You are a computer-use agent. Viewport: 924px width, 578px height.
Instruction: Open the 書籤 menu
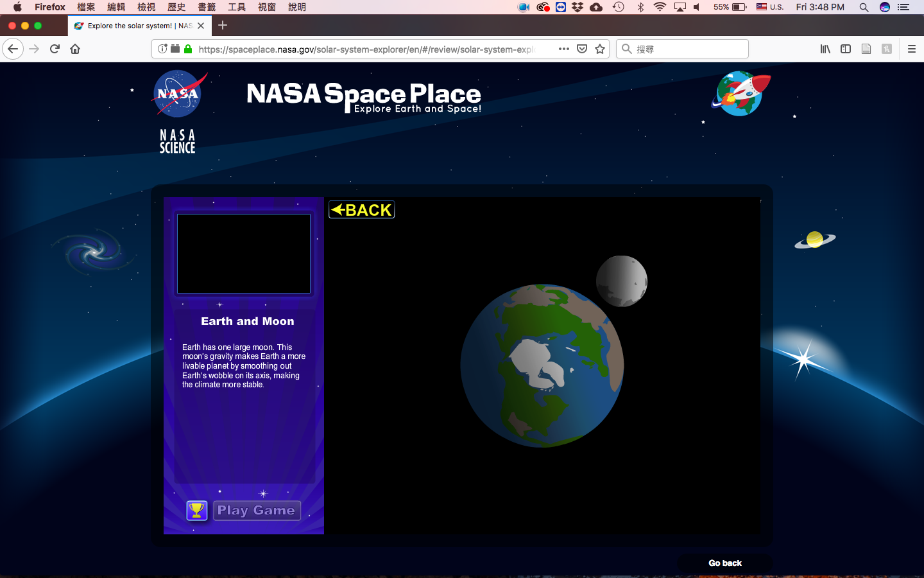click(207, 7)
